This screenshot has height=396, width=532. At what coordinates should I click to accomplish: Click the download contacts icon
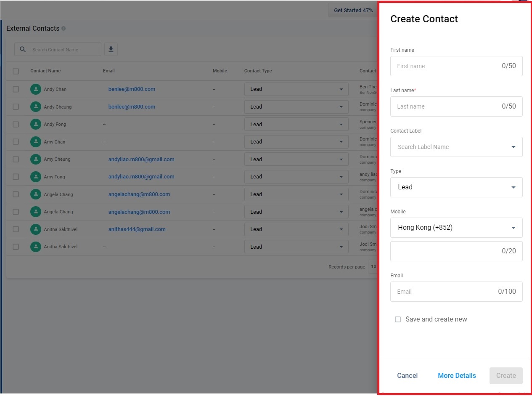point(111,49)
